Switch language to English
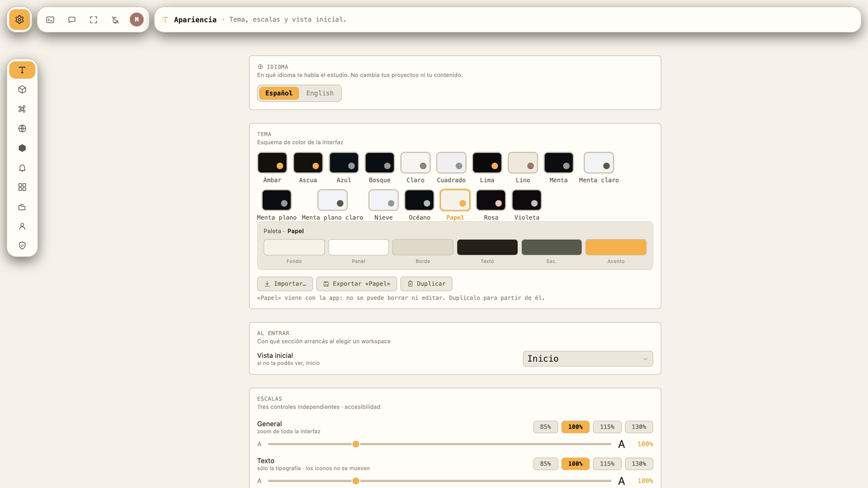Image resolution: width=868 pixels, height=488 pixels. coord(319,93)
